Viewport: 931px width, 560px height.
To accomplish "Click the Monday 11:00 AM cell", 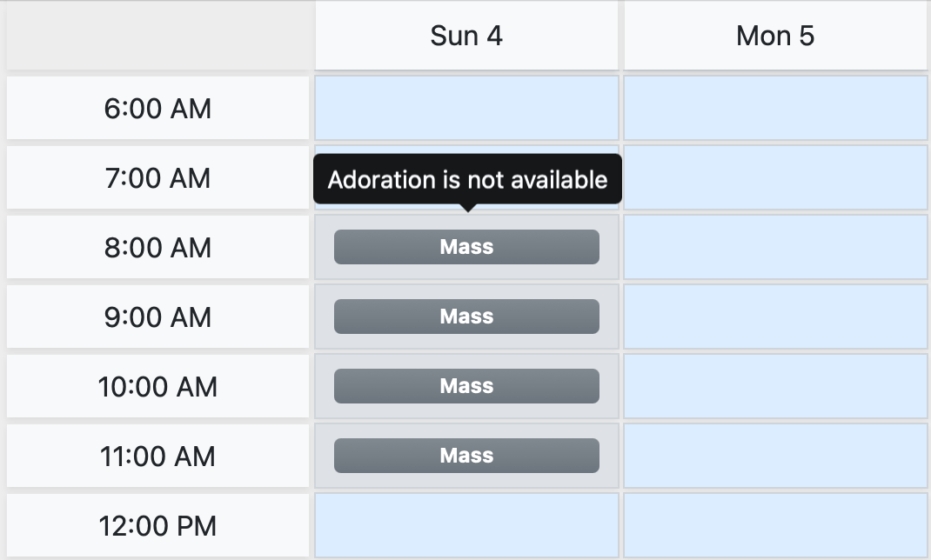I will coord(775,456).
